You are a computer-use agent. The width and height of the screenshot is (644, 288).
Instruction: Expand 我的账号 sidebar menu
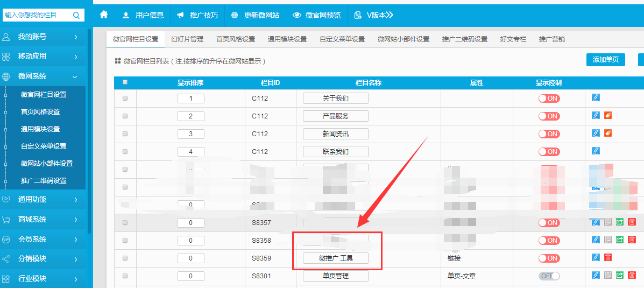point(43,37)
